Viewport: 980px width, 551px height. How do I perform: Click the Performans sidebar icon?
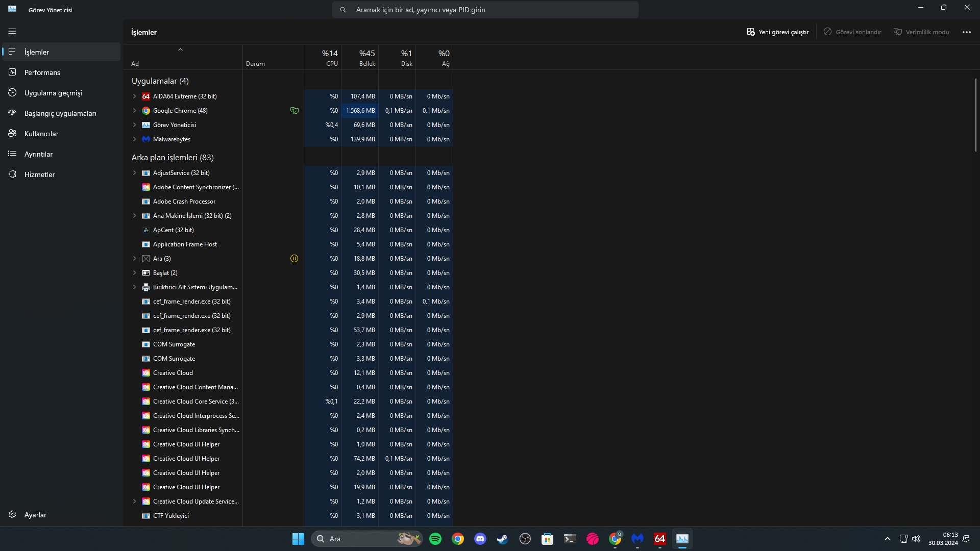click(12, 72)
